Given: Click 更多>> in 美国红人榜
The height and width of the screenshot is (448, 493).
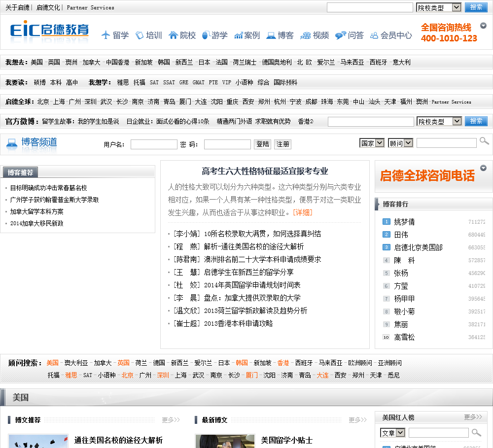Looking at the screenshot, I should pyautogui.click(x=473, y=417).
